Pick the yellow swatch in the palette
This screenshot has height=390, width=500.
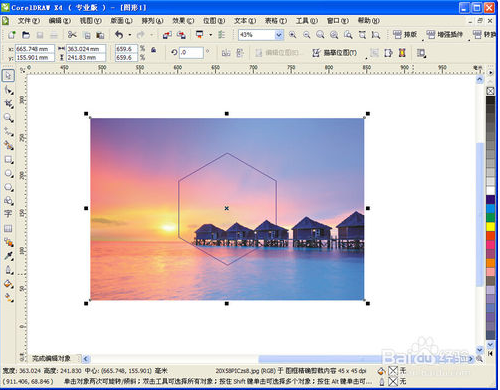(x=490, y=227)
